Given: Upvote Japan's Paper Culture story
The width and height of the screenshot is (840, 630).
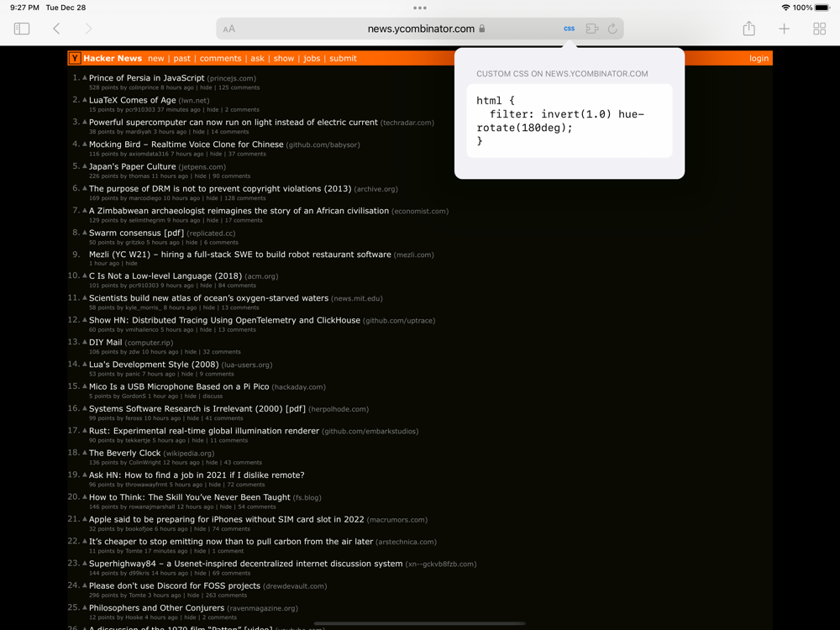Looking at the screenshot, I should click(x=85, y=166).
